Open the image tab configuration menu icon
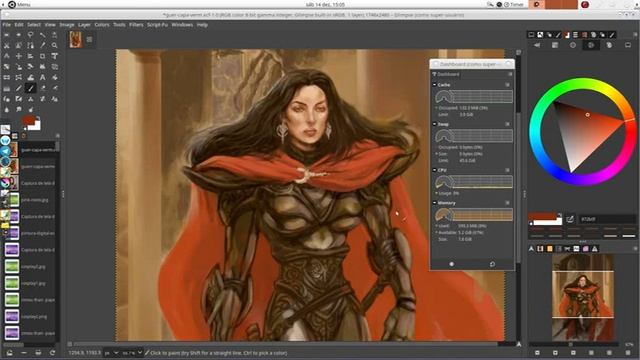 89,40
